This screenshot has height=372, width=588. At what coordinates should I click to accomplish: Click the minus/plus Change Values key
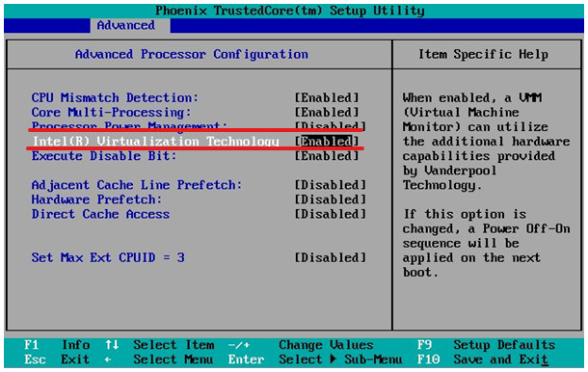tap(238, 345)
